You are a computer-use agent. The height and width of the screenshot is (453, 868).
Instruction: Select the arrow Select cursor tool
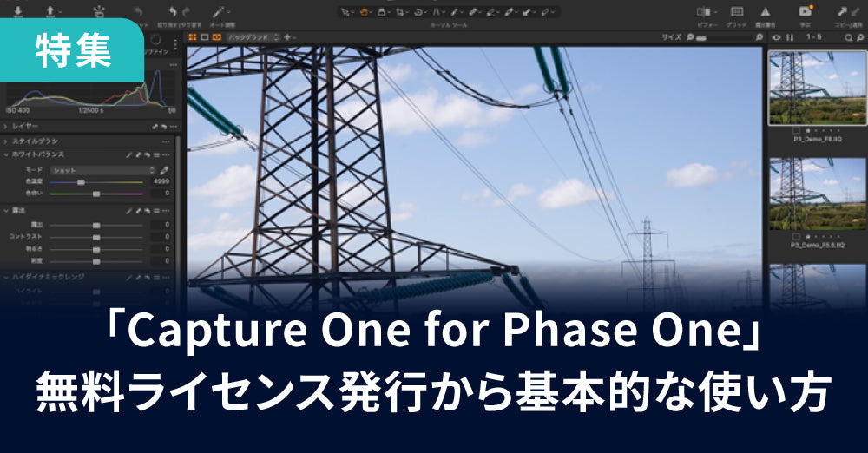pyautogui.click(x=345, y=12)
